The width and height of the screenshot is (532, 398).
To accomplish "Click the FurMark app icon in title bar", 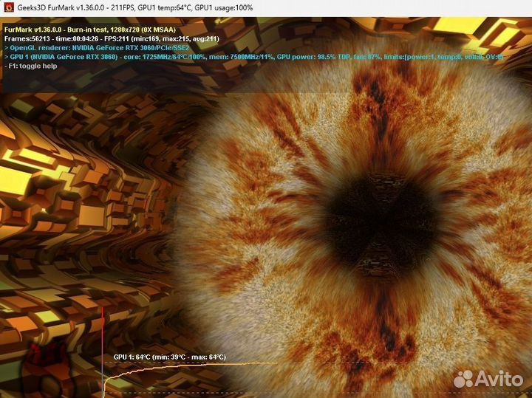I will (x=8, y=7).
